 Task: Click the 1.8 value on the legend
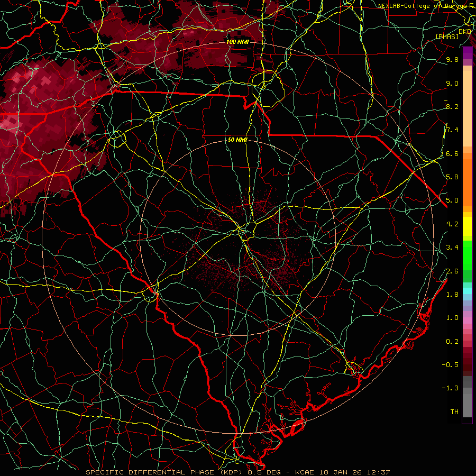coord(452,295)
